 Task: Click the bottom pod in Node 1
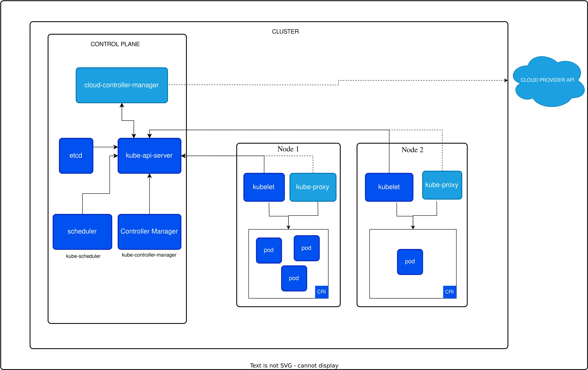(x=294, y=278)
